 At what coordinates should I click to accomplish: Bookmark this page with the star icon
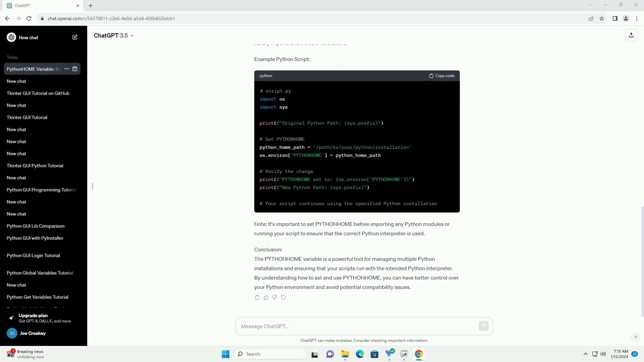[602, 19]
